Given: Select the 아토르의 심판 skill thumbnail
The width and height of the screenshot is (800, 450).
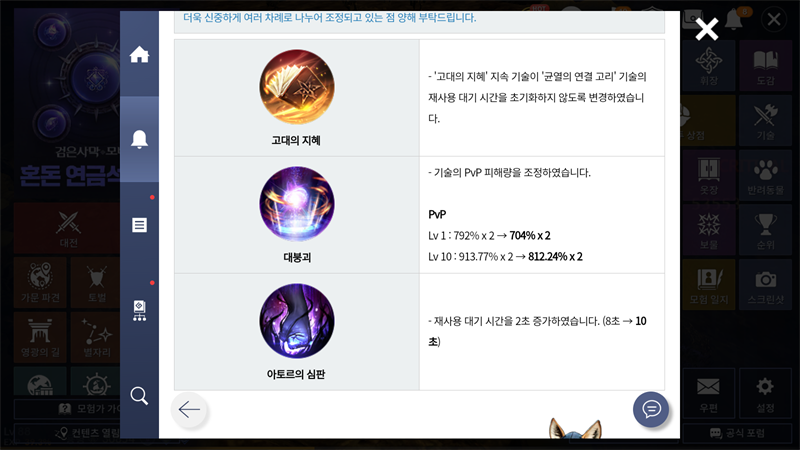Looking at the screenshot, I should click(297, 321).
